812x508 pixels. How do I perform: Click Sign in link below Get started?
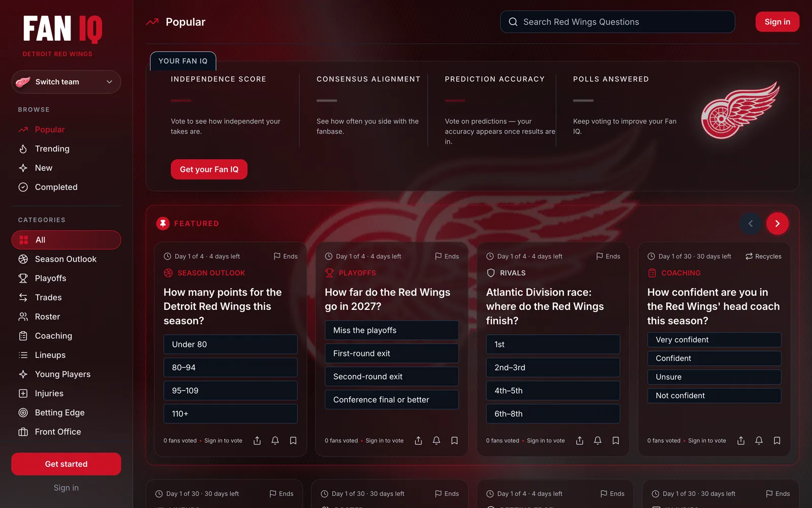click(66, 488)
